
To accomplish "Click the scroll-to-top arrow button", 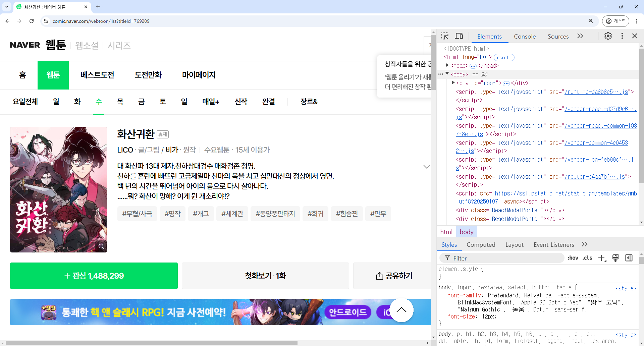I will [x=401, y=310].
